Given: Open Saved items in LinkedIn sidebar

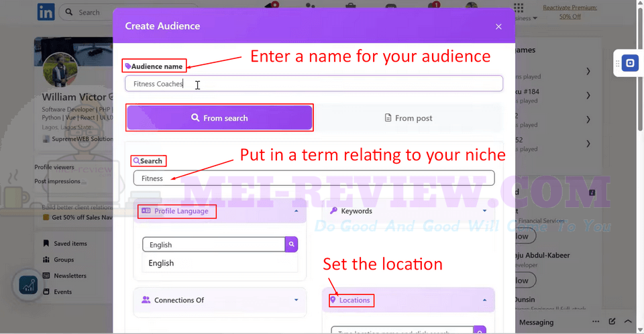Looking at the screenshot, I should click(70, 243).
